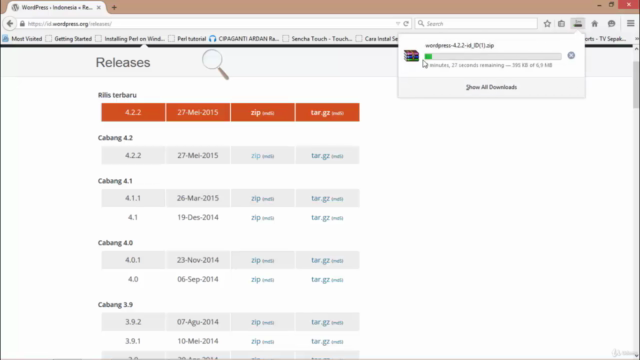Click the orange 4.2.2 version cell

click(x=133, y=112)
